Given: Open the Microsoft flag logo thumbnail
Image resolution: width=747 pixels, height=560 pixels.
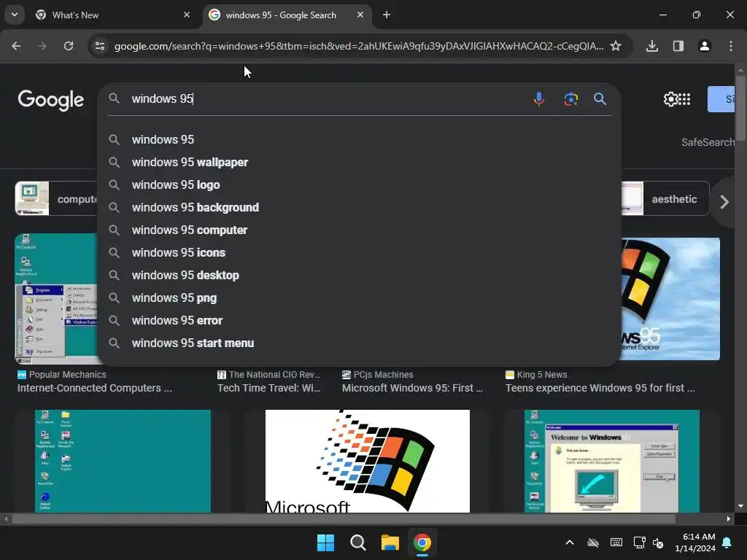Looking at the screenshot, I should click(x=368, y=461).
